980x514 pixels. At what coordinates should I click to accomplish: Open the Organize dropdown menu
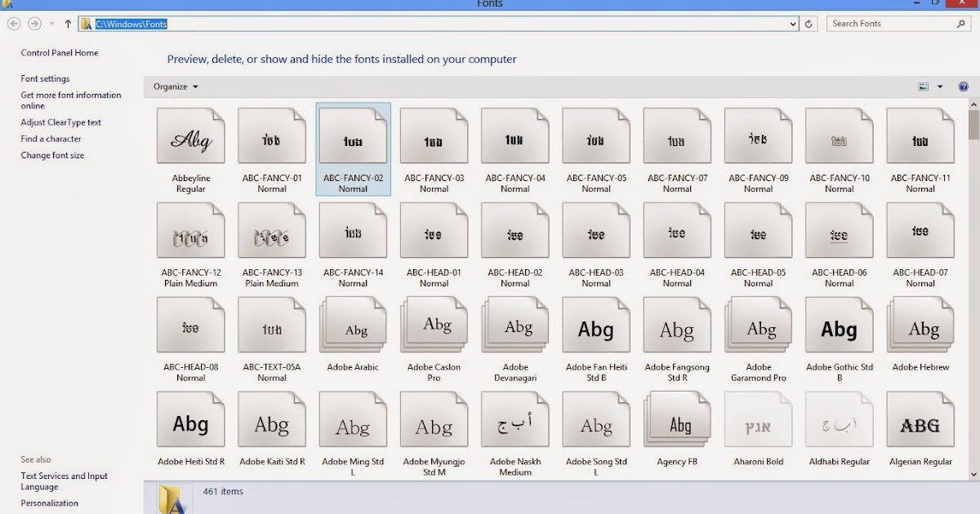click(x=176, y=86)
